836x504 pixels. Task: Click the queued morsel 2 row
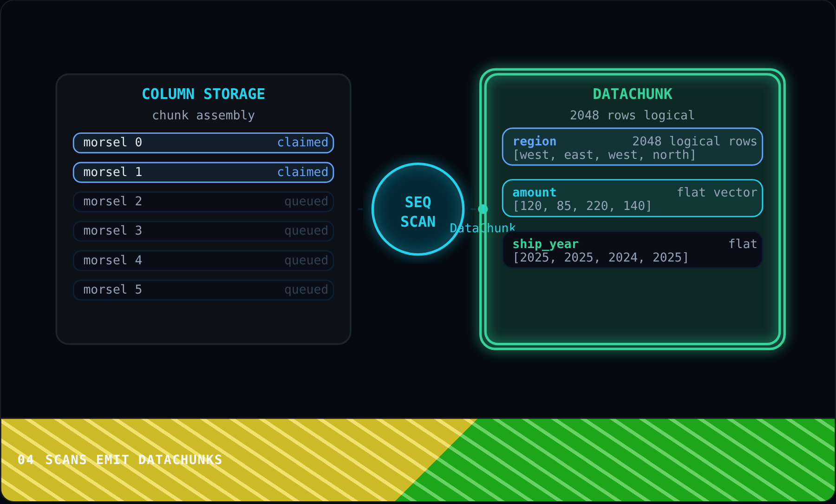(203, 202)
